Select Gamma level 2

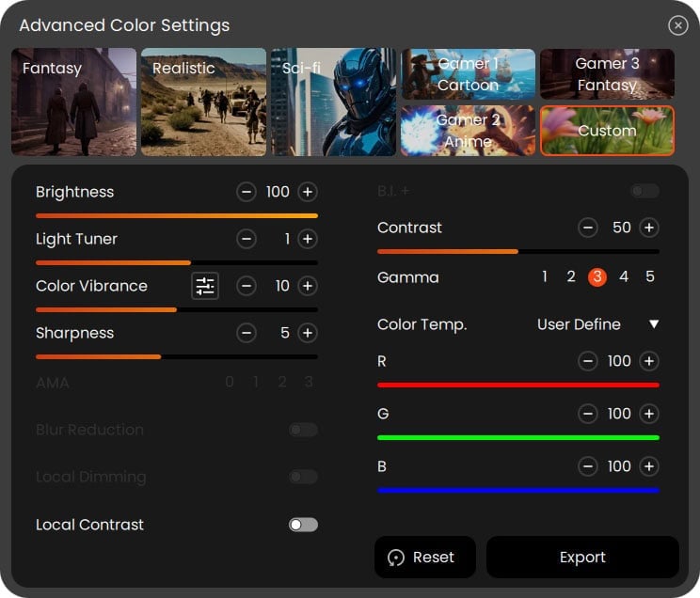(571, 276)
